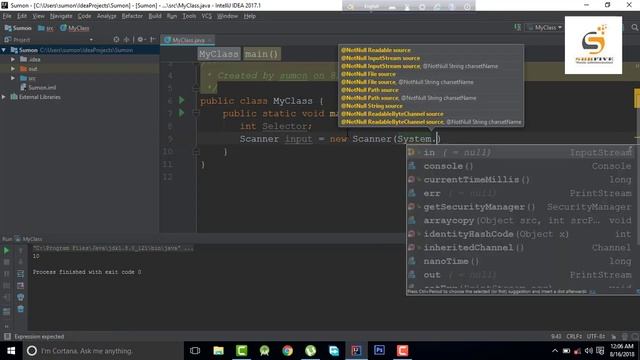640x360 pixels.
Task: Click the tool windows icon in status bar
Action: point(7,336)
